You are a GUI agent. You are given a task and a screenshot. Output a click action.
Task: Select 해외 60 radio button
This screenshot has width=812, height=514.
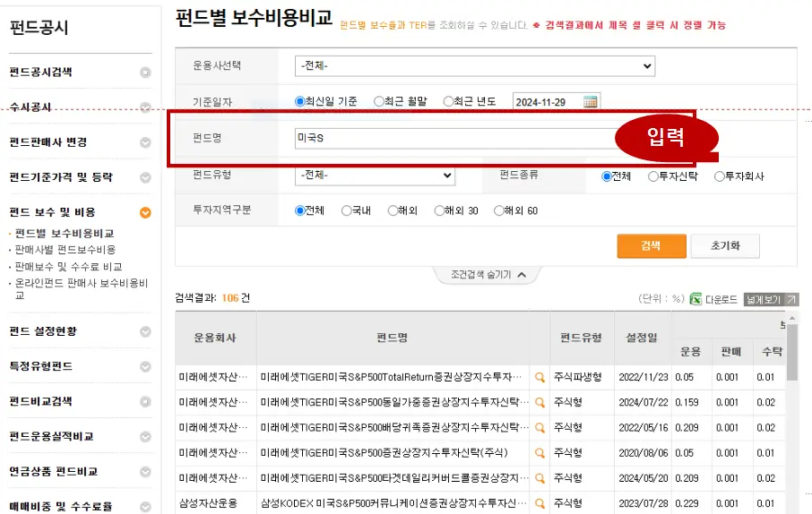tap(498, 210)
